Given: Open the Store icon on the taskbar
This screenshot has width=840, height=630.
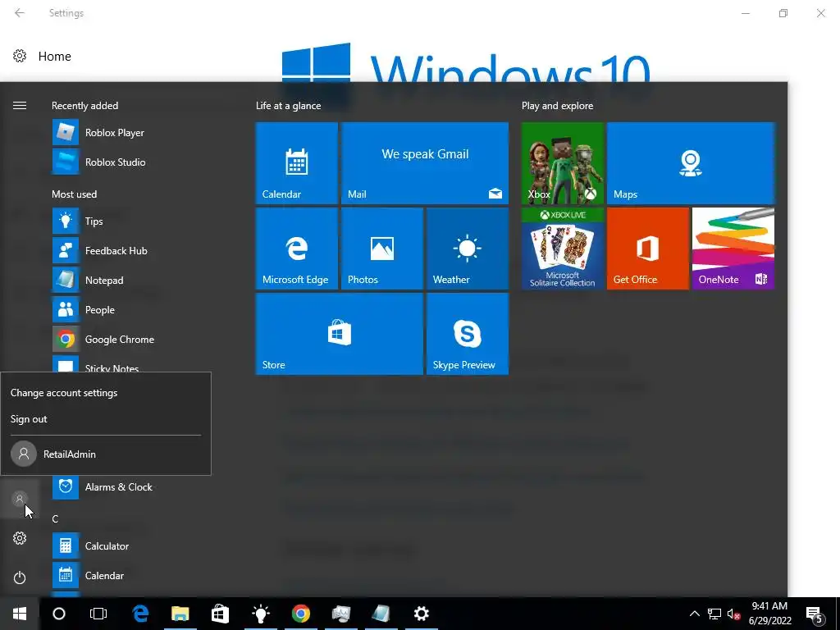Looking at the screenshot, I should click(x=220, y=614).
